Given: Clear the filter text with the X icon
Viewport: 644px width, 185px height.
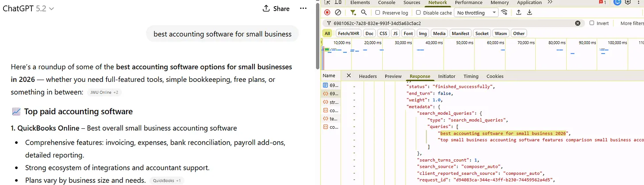Looking at the screenshot, I should (x=578, y=23).
